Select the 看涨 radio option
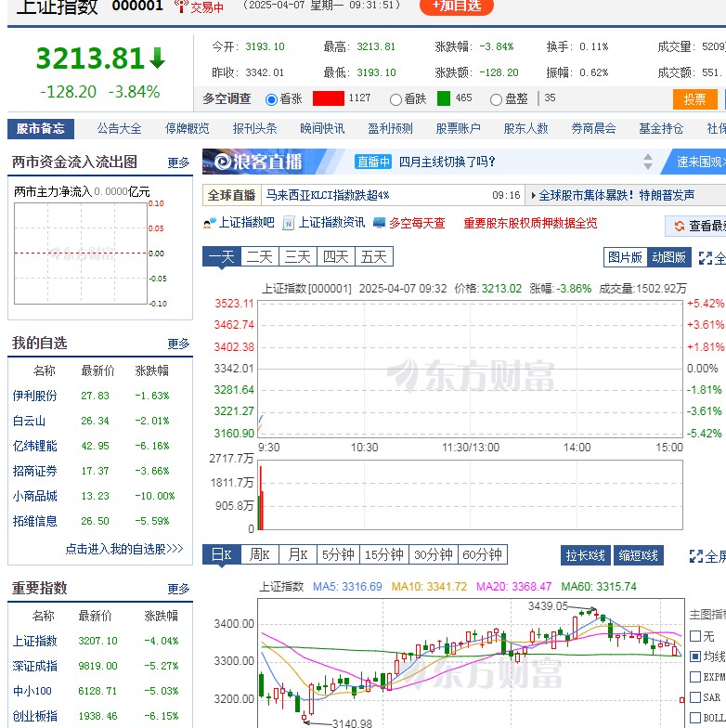Viewport: 726px width, 728px height. click(271, 99)
